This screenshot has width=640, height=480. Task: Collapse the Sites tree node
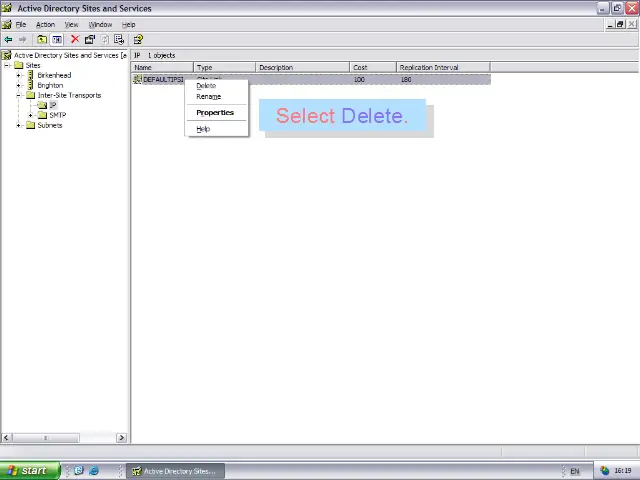[x=7, y=65]
